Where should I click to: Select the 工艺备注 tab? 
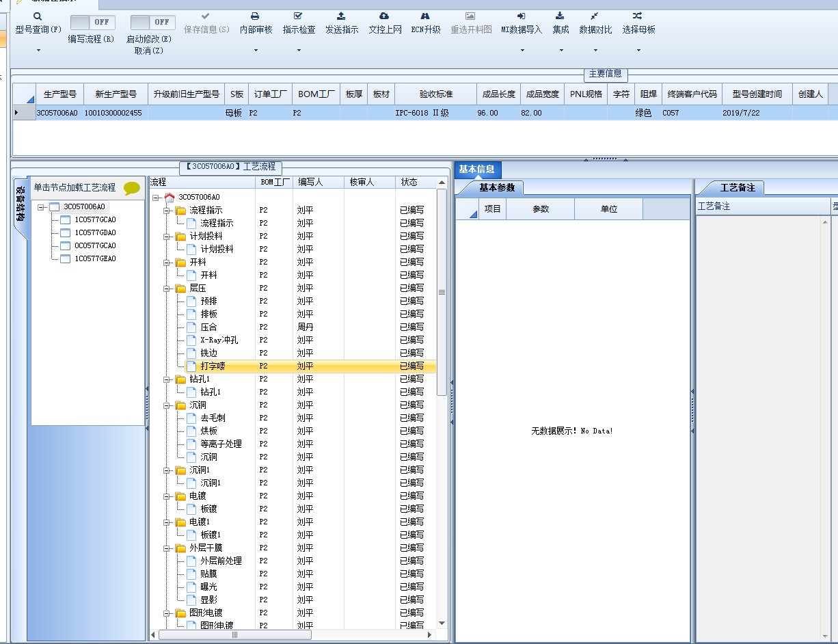tap(738, 187)
